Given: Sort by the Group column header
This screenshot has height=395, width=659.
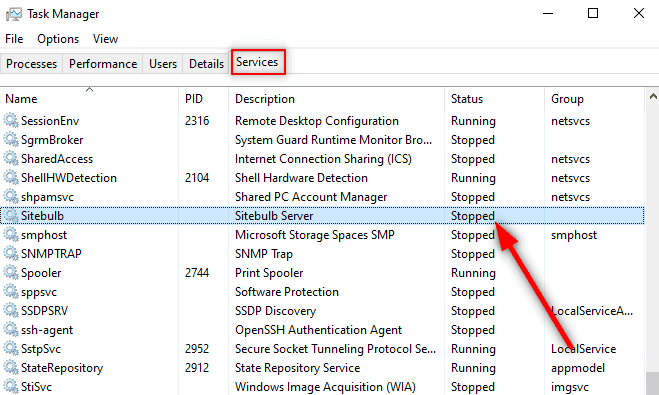Looking at the screenshot, I should (x=594, y=99).
